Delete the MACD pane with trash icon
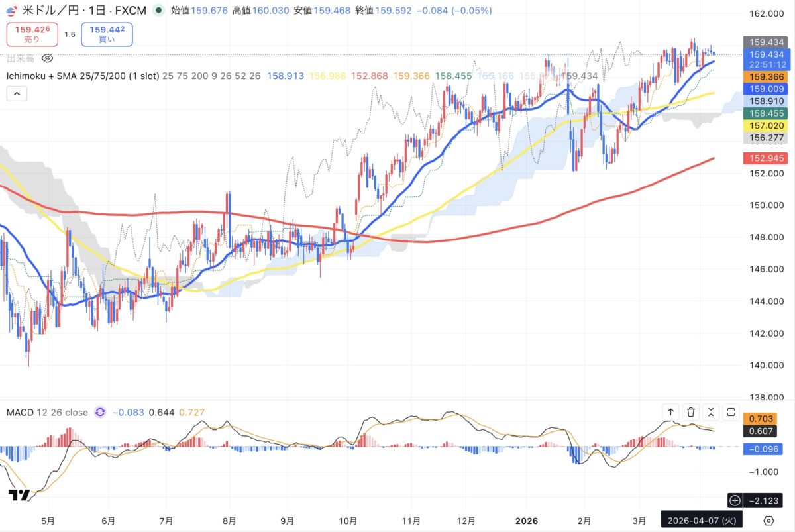The image size is (795, 532). coord(691,412)
